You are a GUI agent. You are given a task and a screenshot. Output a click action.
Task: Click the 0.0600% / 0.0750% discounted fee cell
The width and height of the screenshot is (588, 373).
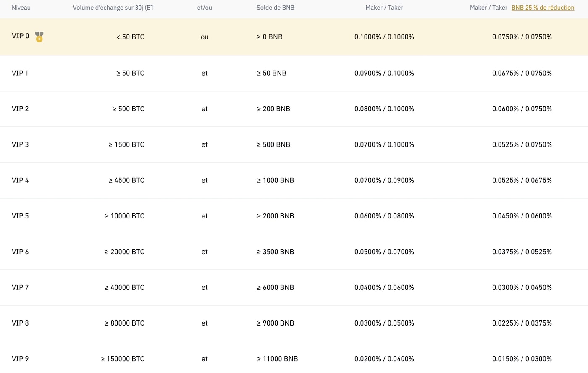point(522,109)
